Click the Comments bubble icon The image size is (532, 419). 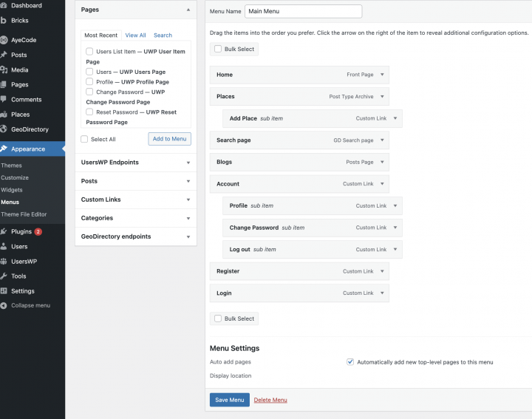(x=4, y=100)
